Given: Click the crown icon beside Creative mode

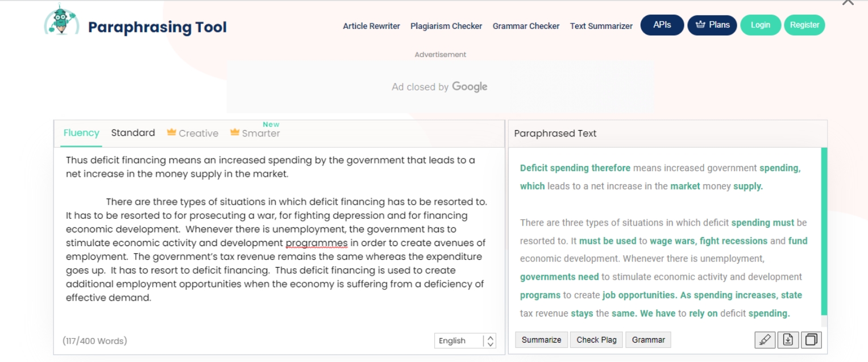Looking at the screenshot, I should (171, 132).
